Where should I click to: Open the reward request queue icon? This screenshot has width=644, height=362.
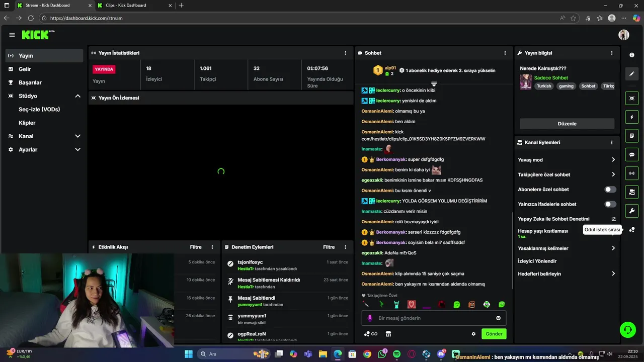click(632, 230)
